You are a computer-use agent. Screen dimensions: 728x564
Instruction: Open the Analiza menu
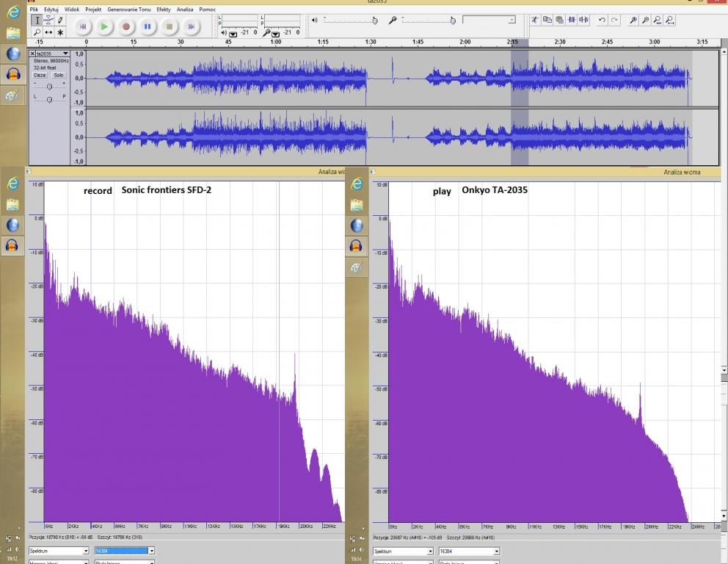coord(185,10)
